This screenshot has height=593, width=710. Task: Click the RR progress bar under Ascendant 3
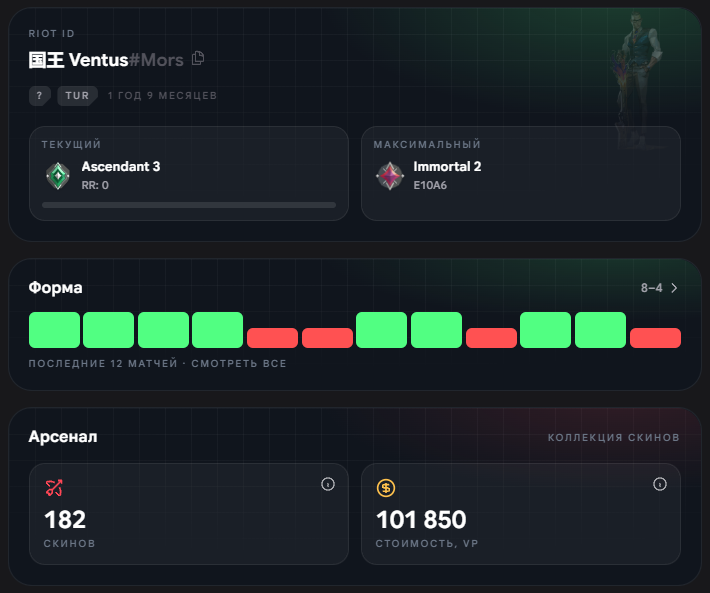click(189, 205)
